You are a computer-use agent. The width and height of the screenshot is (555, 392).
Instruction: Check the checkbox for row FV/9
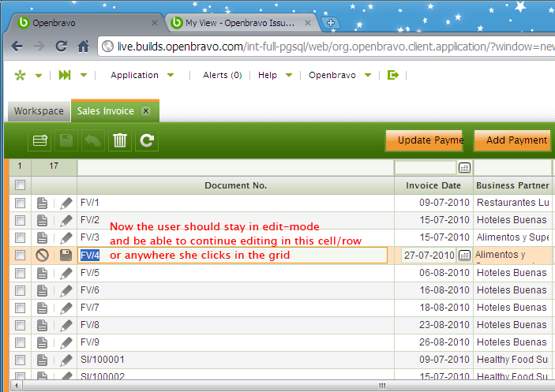click(x=21, y=342)
